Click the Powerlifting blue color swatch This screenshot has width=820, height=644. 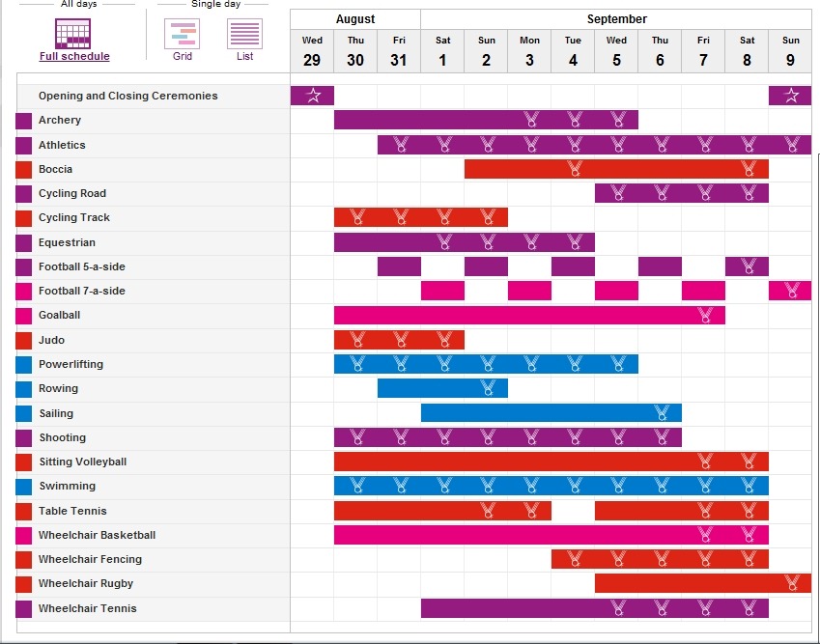[x=23, y=365]
